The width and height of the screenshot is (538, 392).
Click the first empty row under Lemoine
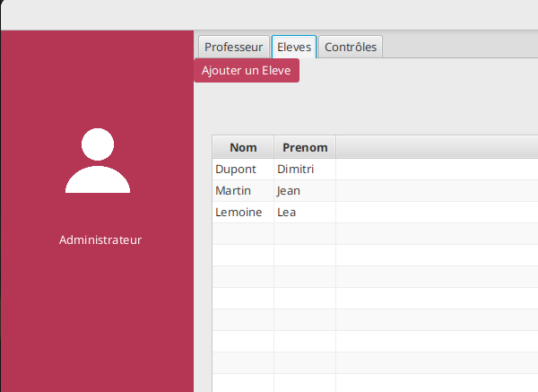243,233
